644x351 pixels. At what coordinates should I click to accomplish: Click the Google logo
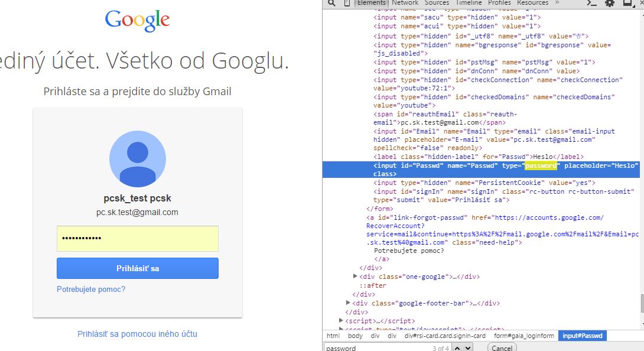coord(137,21)
